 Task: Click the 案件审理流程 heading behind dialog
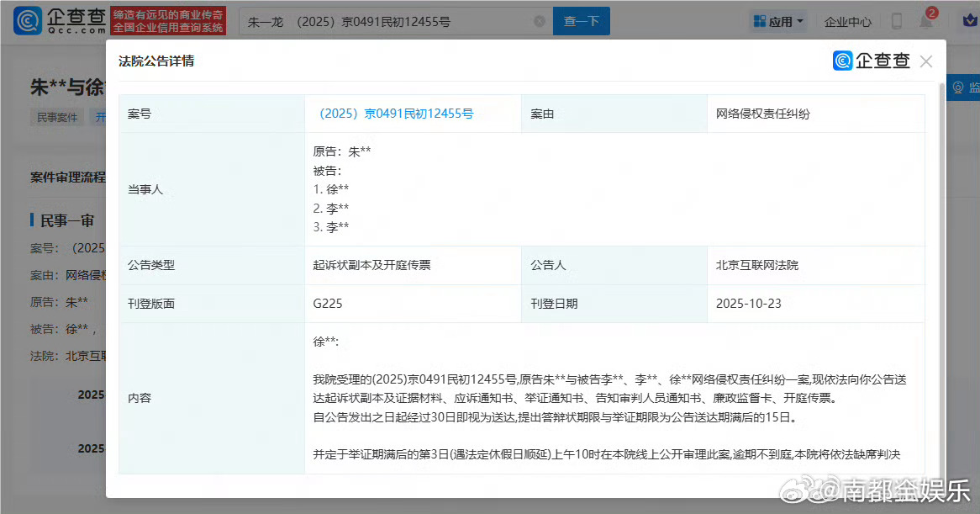[x=67, y=177]
